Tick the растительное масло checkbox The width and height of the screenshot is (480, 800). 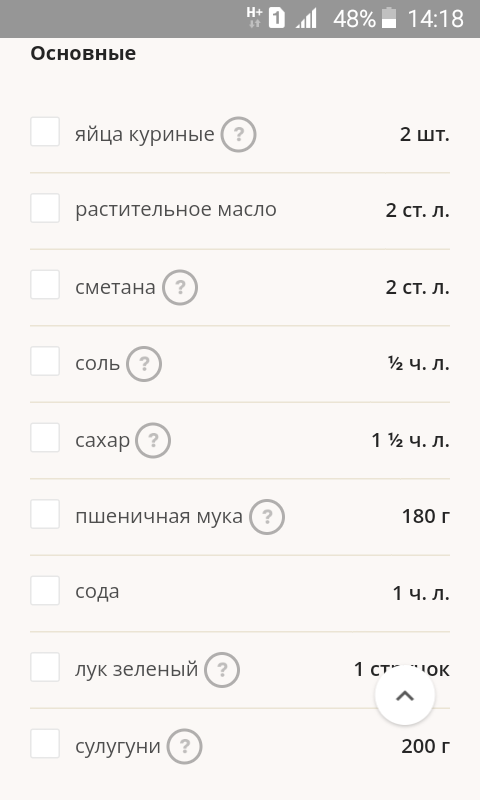click(45, 208)
